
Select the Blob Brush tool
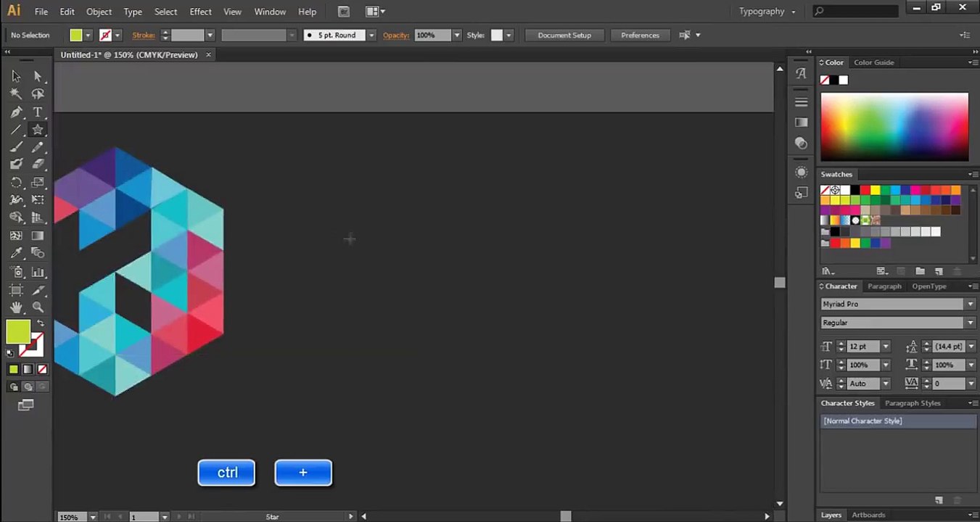(16, 164)
